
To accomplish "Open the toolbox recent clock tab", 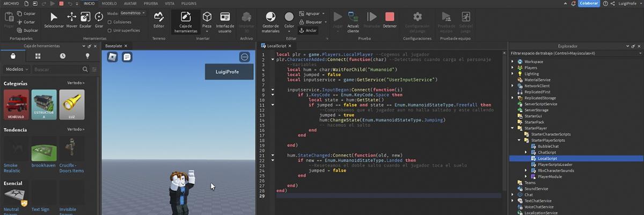I will (x=63, y=56).
